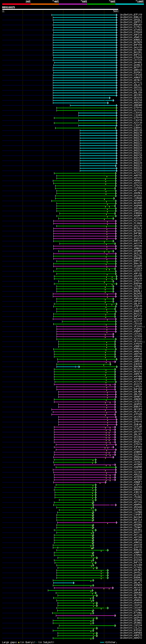146x644 pixels.
Task: Select the UniRef100_Q8VXA6 label
Action: click(131, 246)
